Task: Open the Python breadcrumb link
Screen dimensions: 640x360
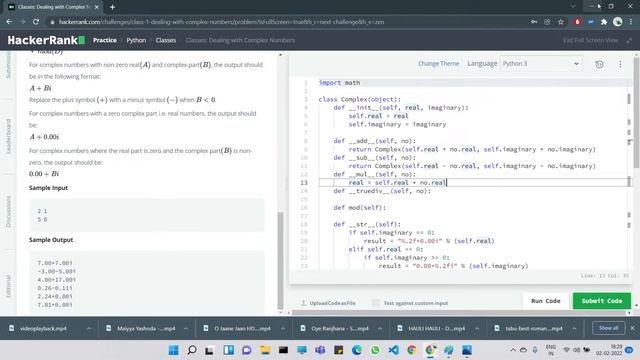Action: [x=136, y=40]
